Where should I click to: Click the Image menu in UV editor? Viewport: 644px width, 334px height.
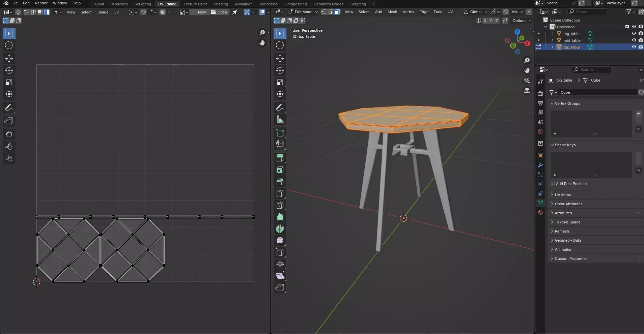click(x=103, y=12)
